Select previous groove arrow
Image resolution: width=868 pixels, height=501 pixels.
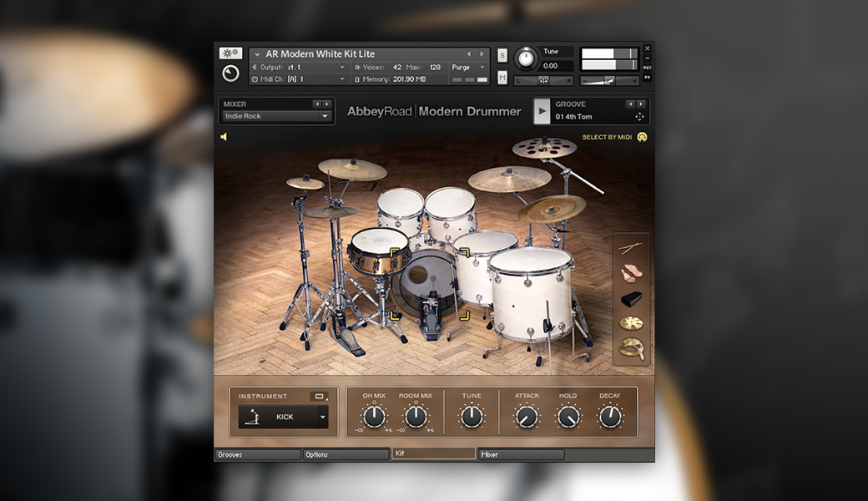pyautogui.click(x=630, y=104)
